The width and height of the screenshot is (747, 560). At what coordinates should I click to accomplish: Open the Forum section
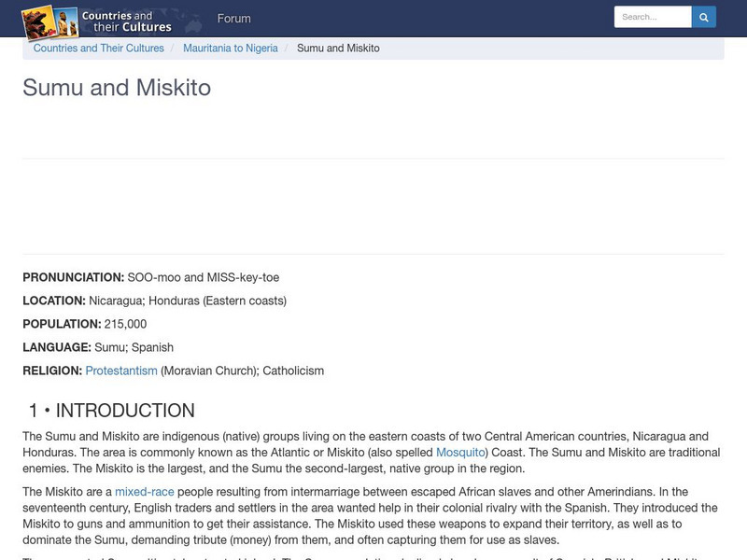tap(234, 18)
